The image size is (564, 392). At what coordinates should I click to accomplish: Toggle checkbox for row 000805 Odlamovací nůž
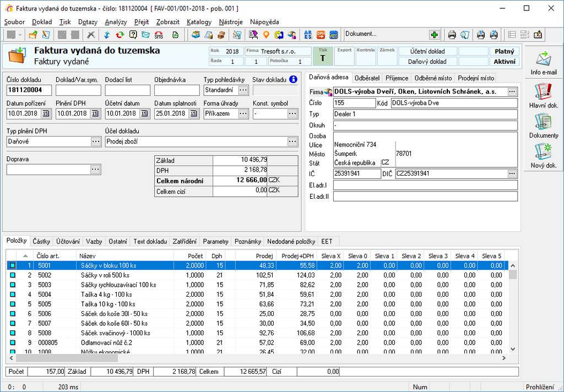[13, 343]
